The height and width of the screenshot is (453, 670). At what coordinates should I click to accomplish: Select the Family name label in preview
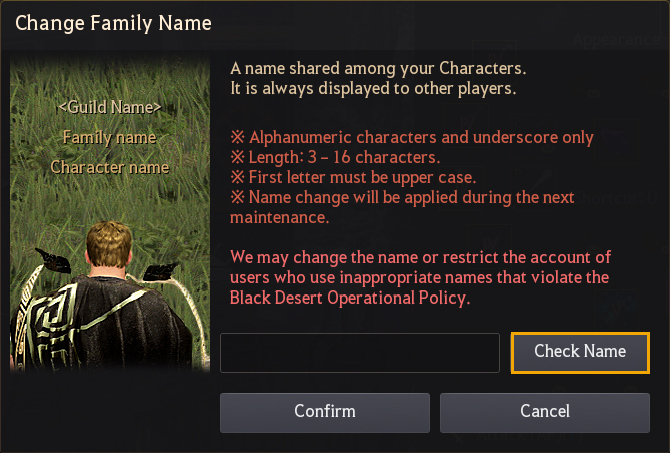tap(110, 138)
